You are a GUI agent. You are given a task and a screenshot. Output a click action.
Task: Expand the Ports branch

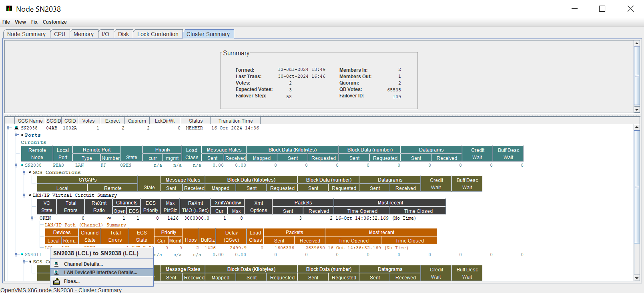pos(16,135)
